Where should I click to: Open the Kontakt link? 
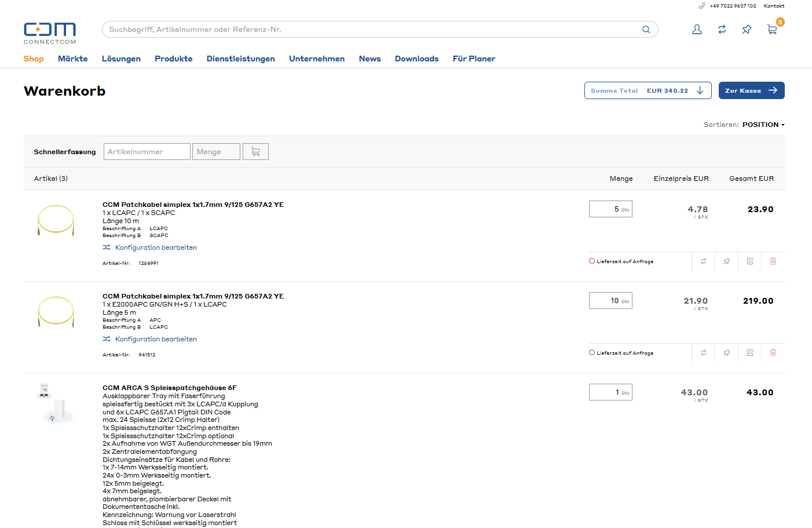click(774, 6)
